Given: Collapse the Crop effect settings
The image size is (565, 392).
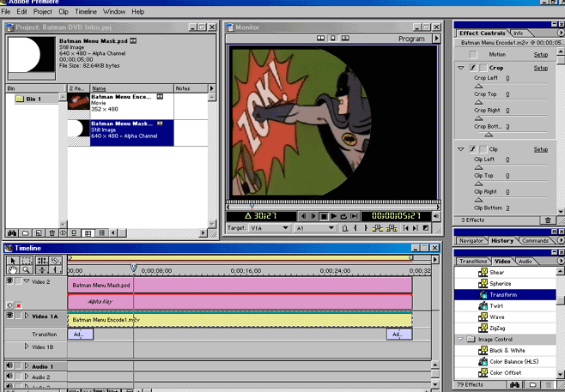Looking at the screenshot, I should pyautogui.click(x=461, y=68).
